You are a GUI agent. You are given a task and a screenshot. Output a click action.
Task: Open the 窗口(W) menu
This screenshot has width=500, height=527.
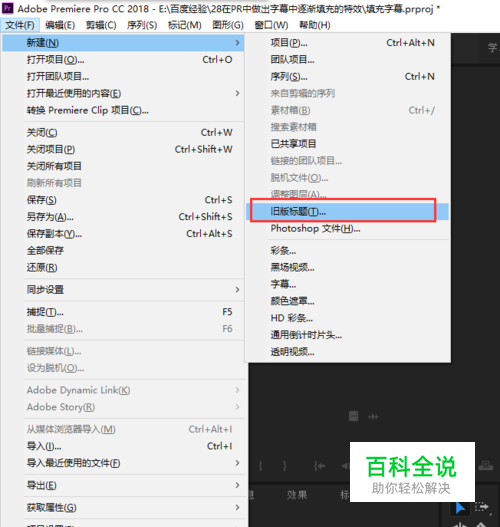tap(271, 25)
